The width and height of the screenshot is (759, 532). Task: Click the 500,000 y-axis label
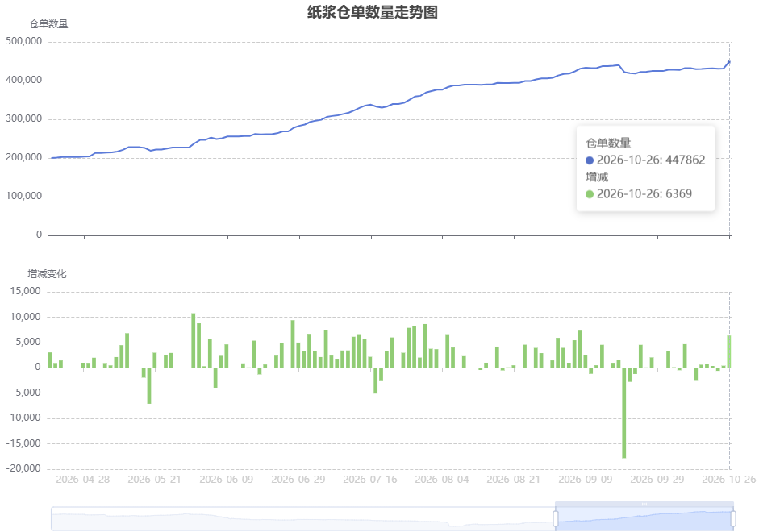[x=23, y=41]
